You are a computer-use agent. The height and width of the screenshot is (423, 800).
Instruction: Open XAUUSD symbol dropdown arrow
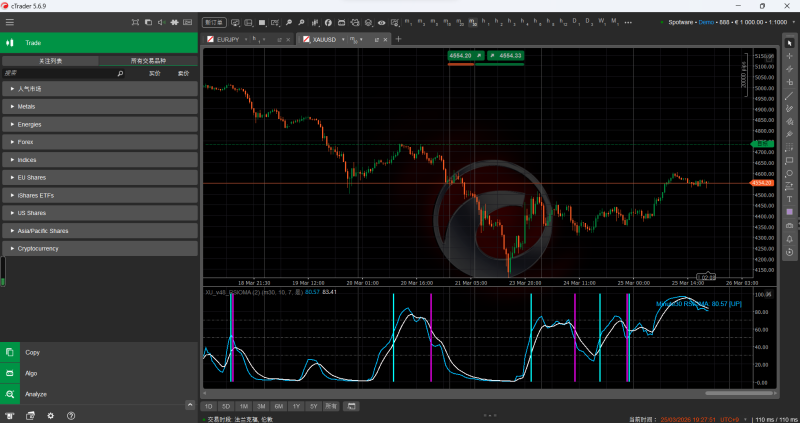[343, 39]
